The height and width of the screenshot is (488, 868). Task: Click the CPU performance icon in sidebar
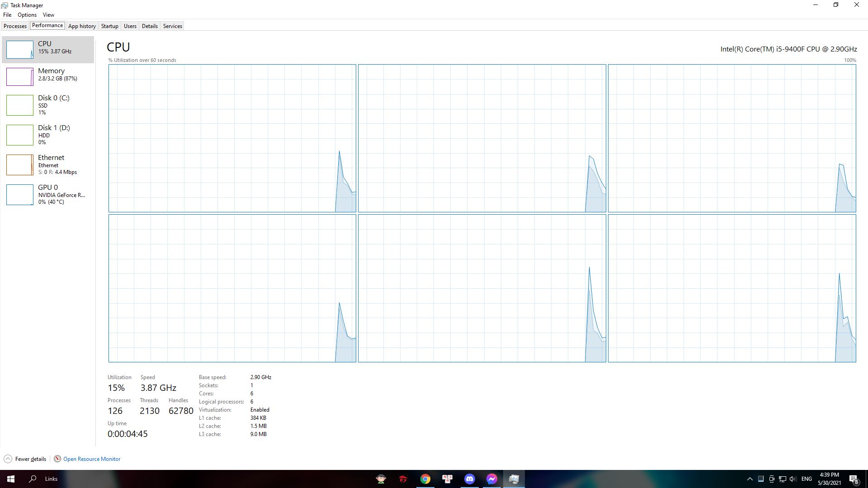tap(20, 49)
